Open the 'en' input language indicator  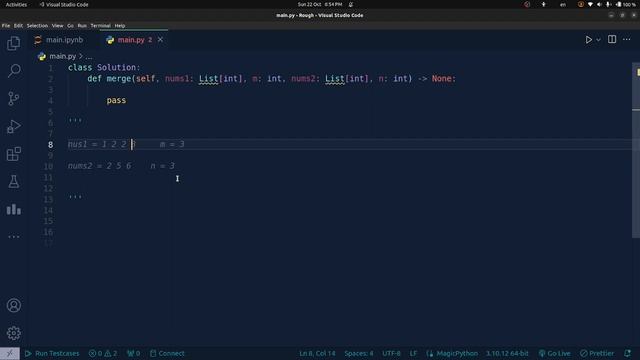tap(563, 4)
